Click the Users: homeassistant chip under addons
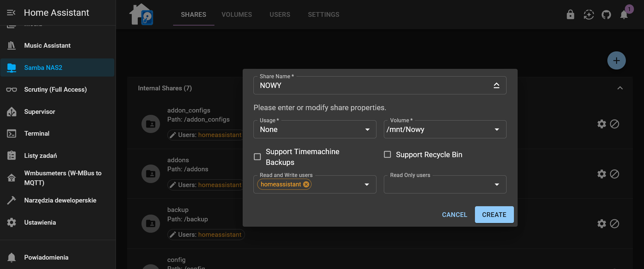 click(x=206, y=185)
